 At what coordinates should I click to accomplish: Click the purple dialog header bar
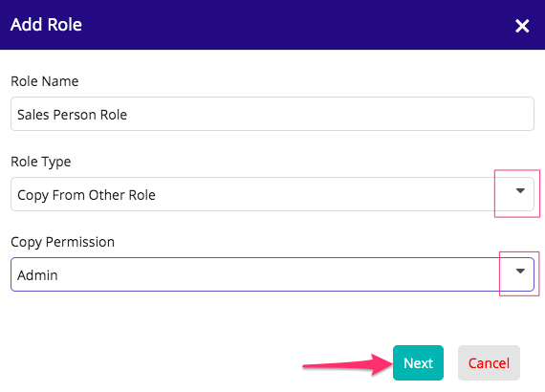(272, 25)
